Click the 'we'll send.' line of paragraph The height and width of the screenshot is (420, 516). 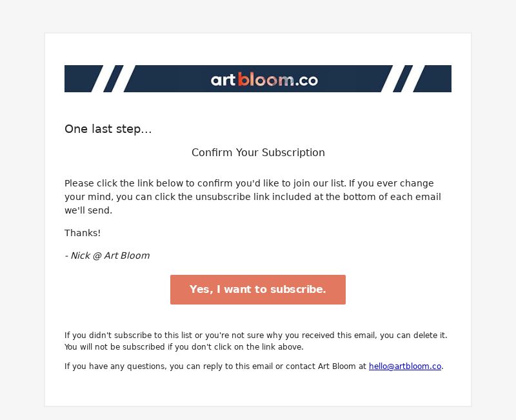tap(88, 210)
